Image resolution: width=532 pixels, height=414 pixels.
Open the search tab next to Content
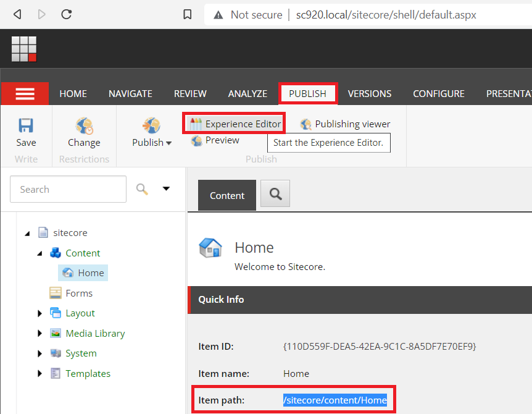pos(275,195)
